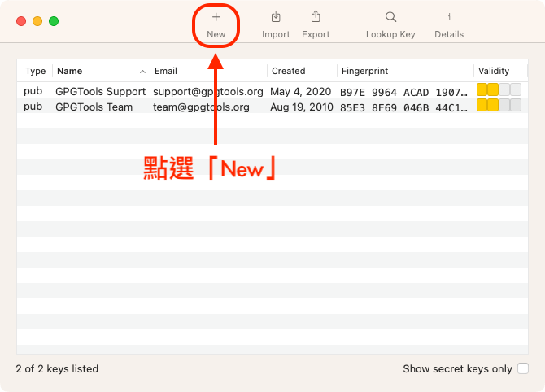Minimize the window with yellow button
The width and height of the screenshot is (545, 392).
point(37,21)
